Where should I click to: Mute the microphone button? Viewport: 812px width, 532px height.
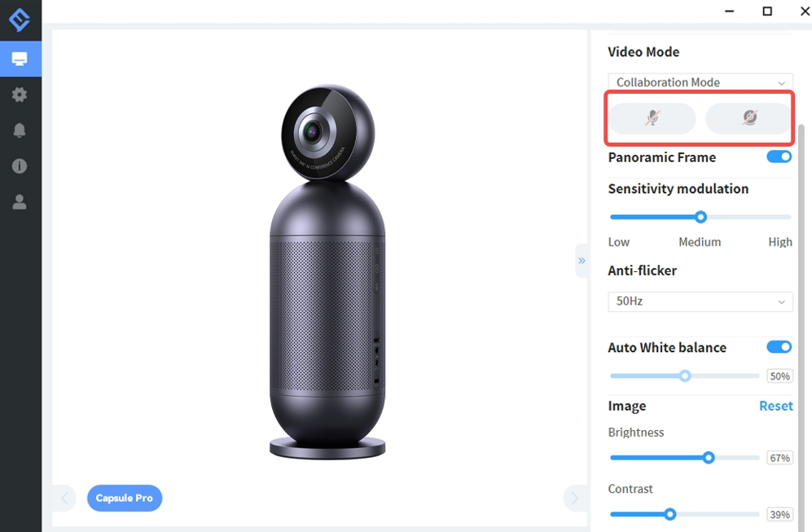(652, 119)
